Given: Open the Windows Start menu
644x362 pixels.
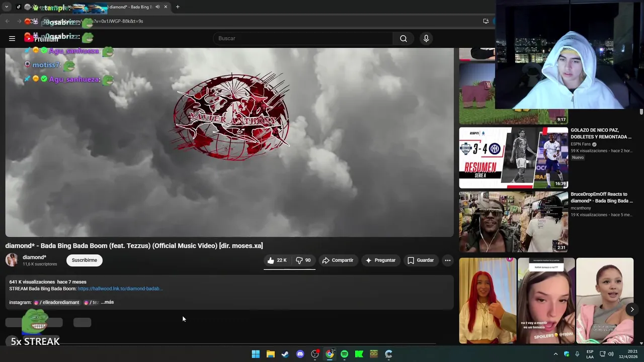Looking at the screenshot, I should point(256,354).
